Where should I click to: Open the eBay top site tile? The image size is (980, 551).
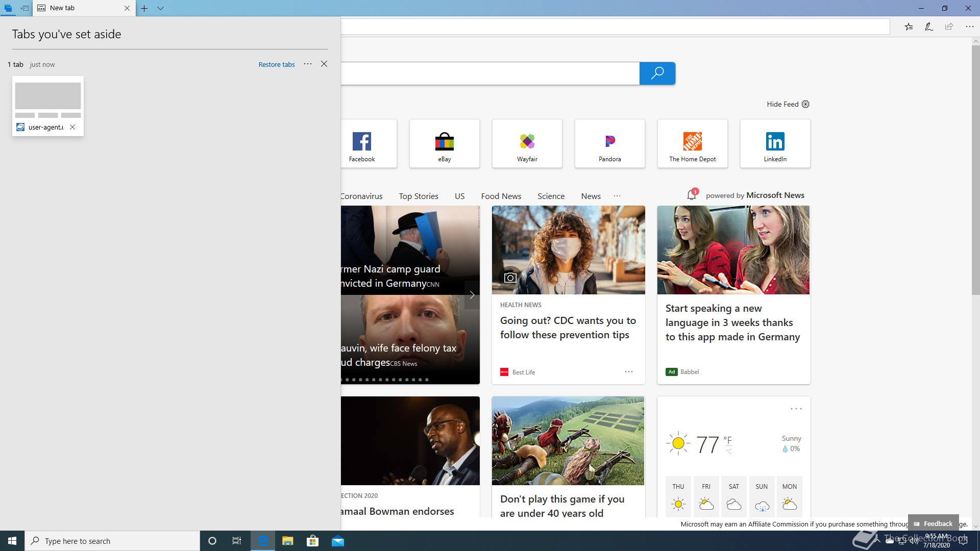[445, 143]
